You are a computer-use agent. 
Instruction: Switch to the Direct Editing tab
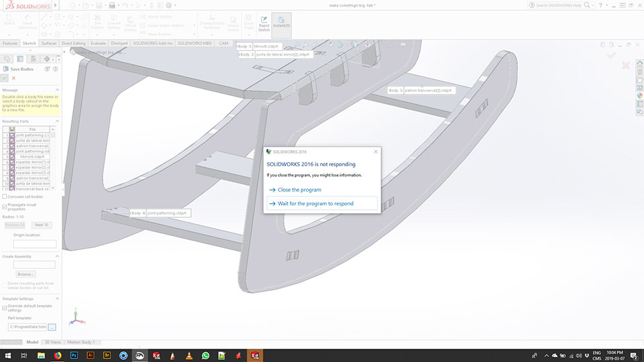pos(74,43)
